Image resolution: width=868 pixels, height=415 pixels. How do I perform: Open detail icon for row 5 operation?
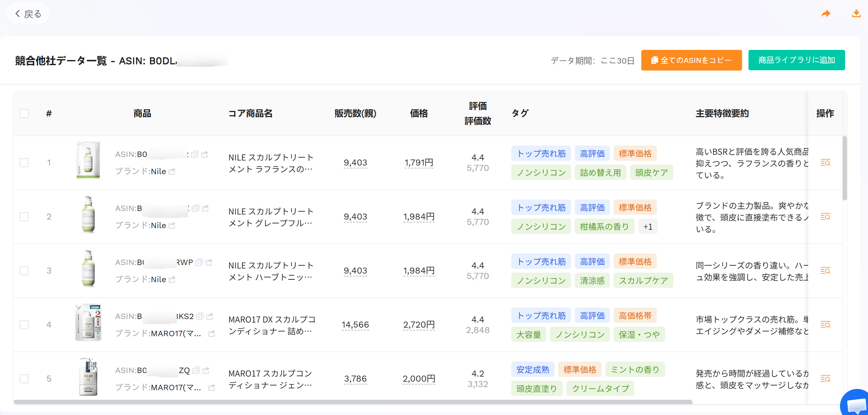825,379
